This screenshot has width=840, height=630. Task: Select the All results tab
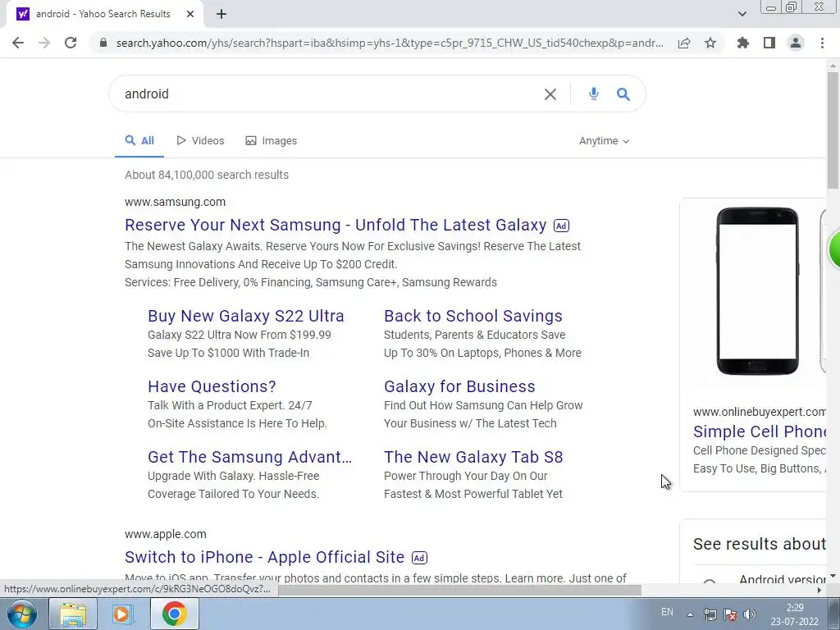[x=139, y=141]
